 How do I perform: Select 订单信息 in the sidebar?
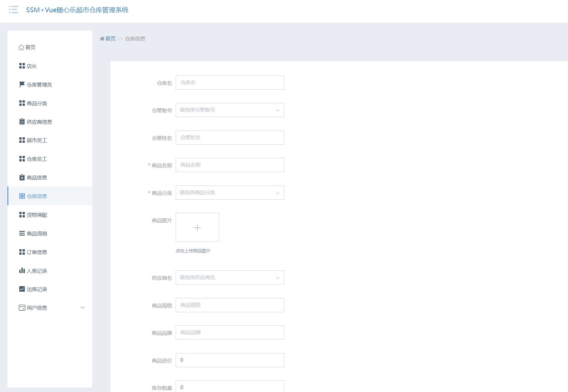click(x=37, y=252)
